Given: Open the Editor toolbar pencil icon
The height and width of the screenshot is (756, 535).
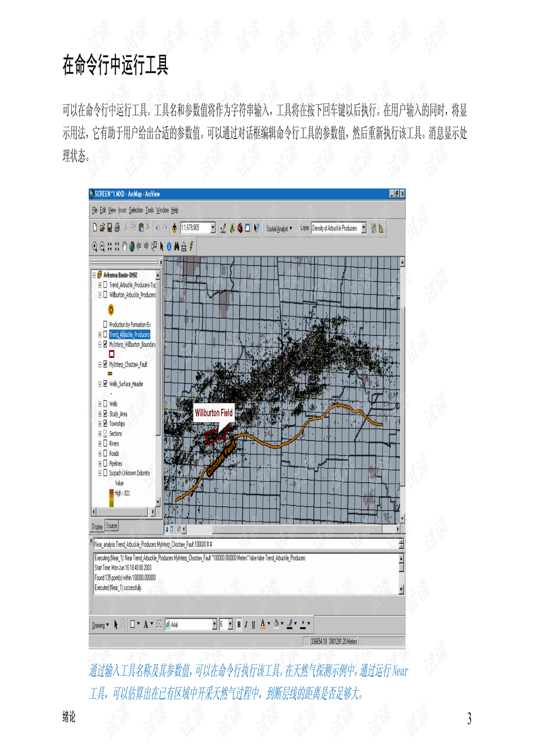Looking at the screenshot, I should (x=223, y=228).
